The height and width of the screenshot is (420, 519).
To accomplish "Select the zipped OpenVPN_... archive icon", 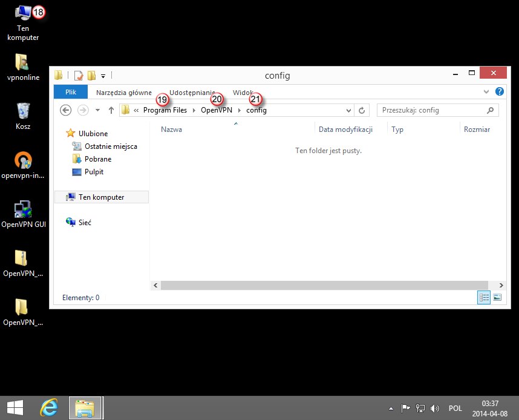I will pyautogui.click(x=23, y=263).
